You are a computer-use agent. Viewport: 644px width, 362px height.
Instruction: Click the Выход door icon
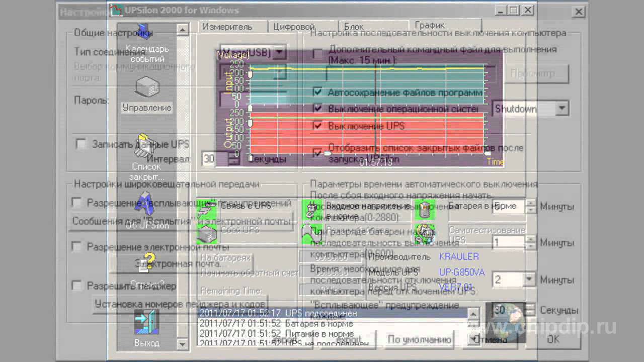tap(146, 323)
